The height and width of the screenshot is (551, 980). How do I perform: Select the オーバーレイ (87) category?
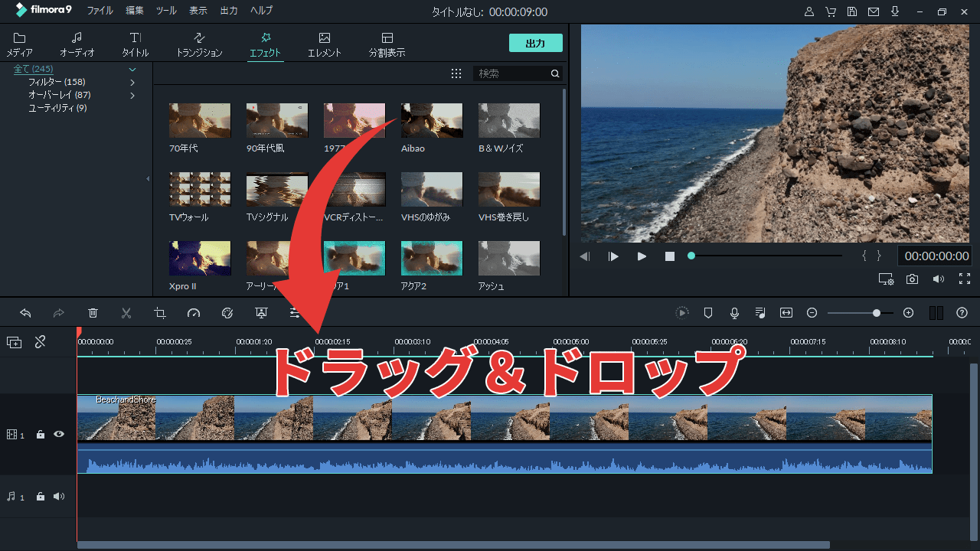(x=60, y=95)
